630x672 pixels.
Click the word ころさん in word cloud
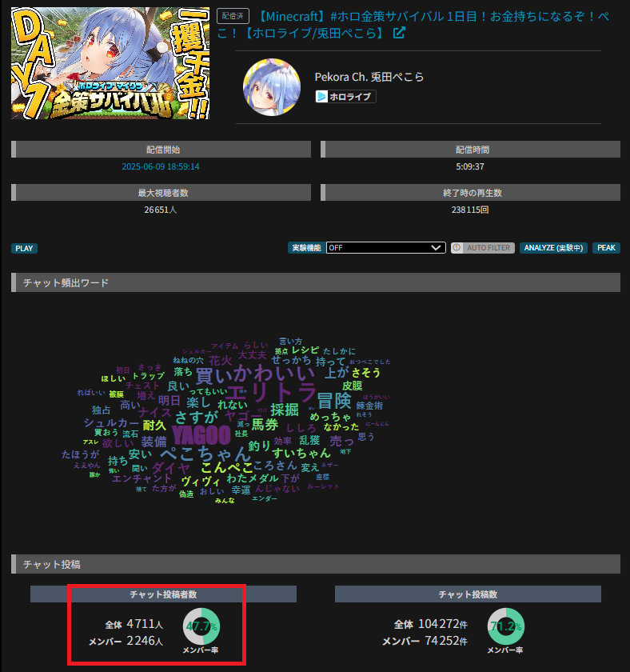coord(274,466)
